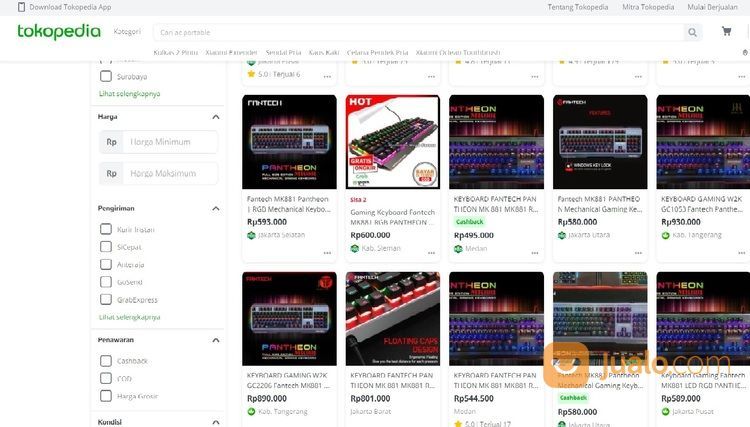
Task: Tick the Surabaya location checkbox
Action: pyautogui.click(x=106, y=76)
